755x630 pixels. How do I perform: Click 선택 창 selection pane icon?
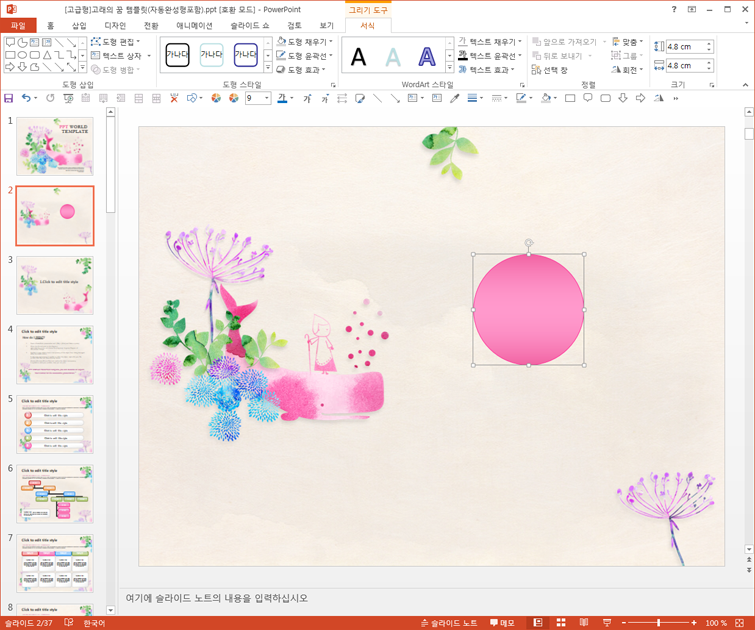point(536,70)
